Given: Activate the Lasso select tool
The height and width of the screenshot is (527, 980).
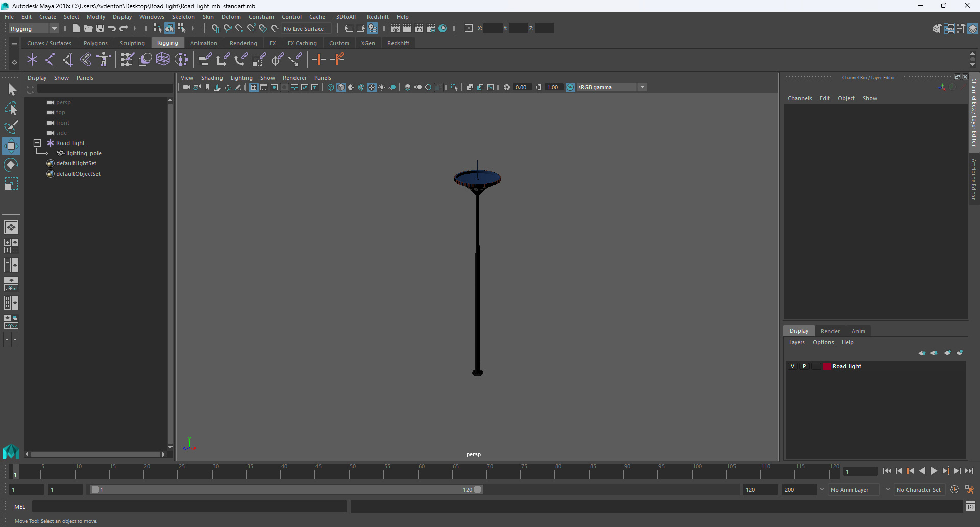Looking at the screenshot, I should 11,108.
